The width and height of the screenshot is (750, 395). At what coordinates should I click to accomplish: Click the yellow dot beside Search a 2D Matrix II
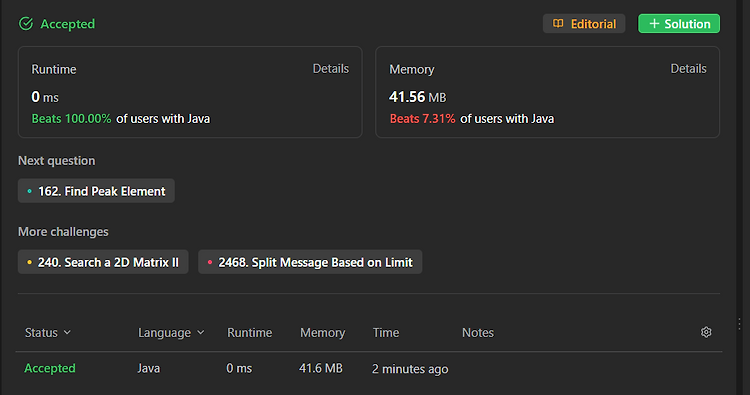[x=30, y=262]
